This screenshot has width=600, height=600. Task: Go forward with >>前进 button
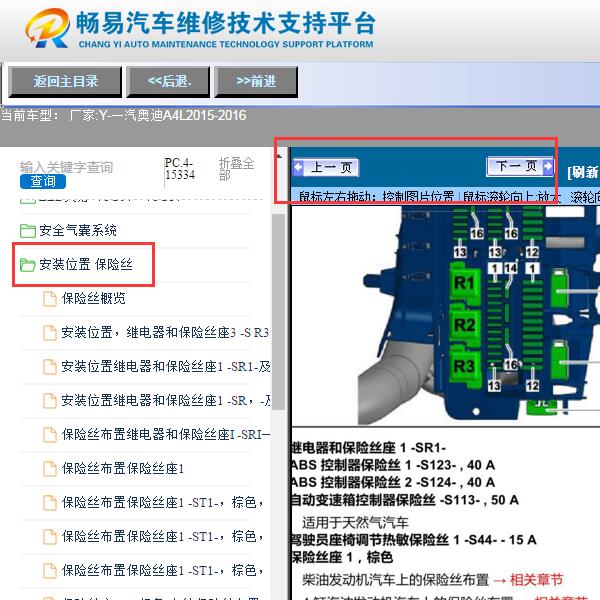pyautogui.click(x=256, y=82)
